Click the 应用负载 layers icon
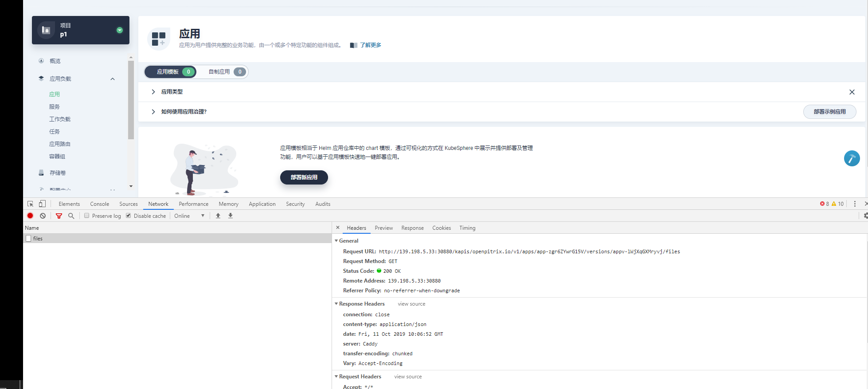Screen dimensions: 868x389 [41, 79]
